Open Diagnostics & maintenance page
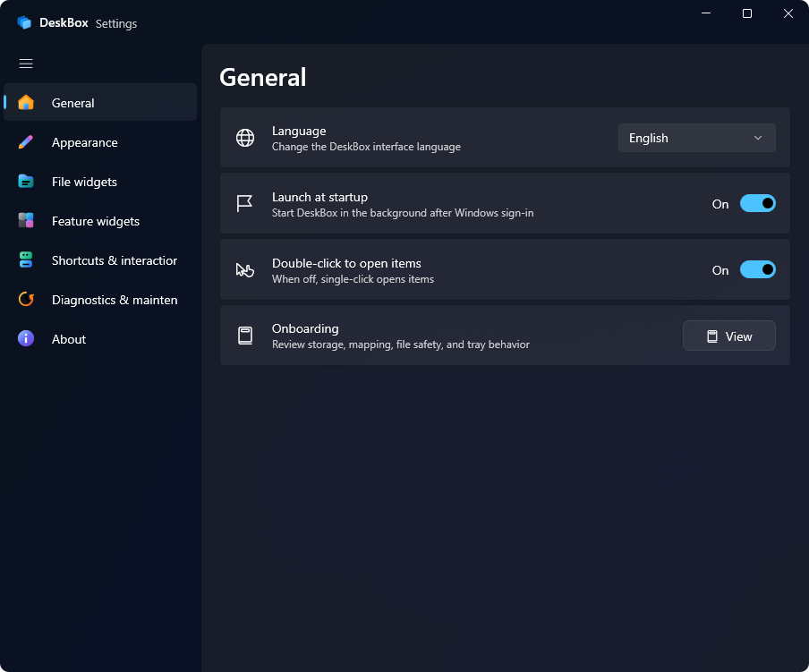This screenshot has width=809, height=672. point(100,300)
